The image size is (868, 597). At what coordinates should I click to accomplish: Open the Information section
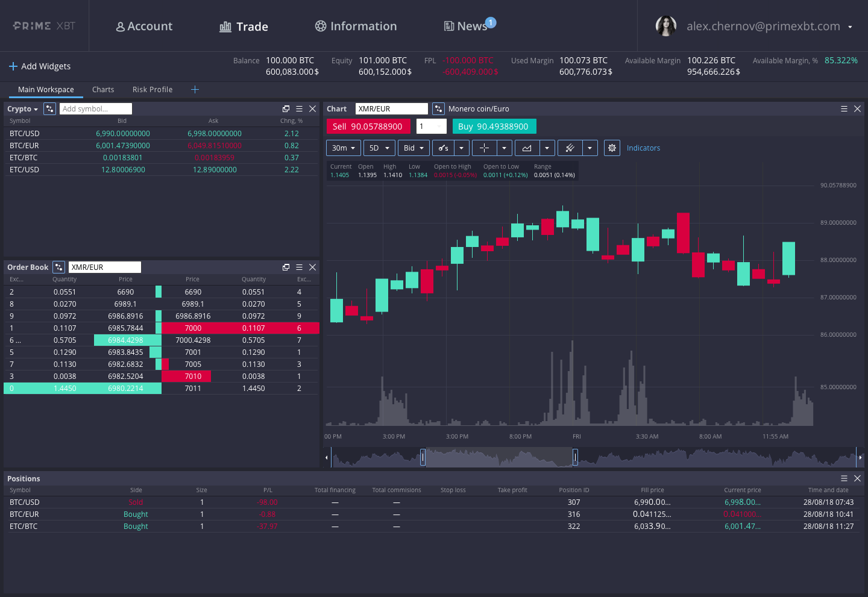(356, 27)
